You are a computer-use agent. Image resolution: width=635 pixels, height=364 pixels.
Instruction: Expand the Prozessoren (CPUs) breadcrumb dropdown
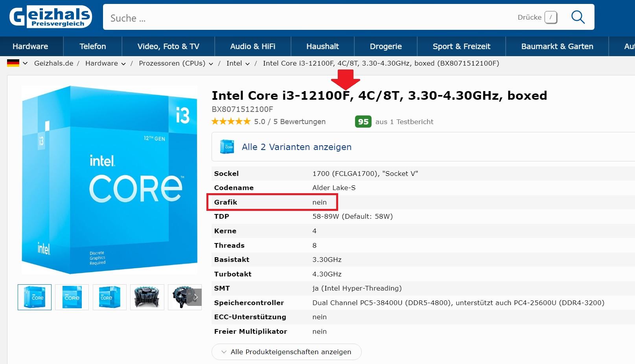pos(211,64)
